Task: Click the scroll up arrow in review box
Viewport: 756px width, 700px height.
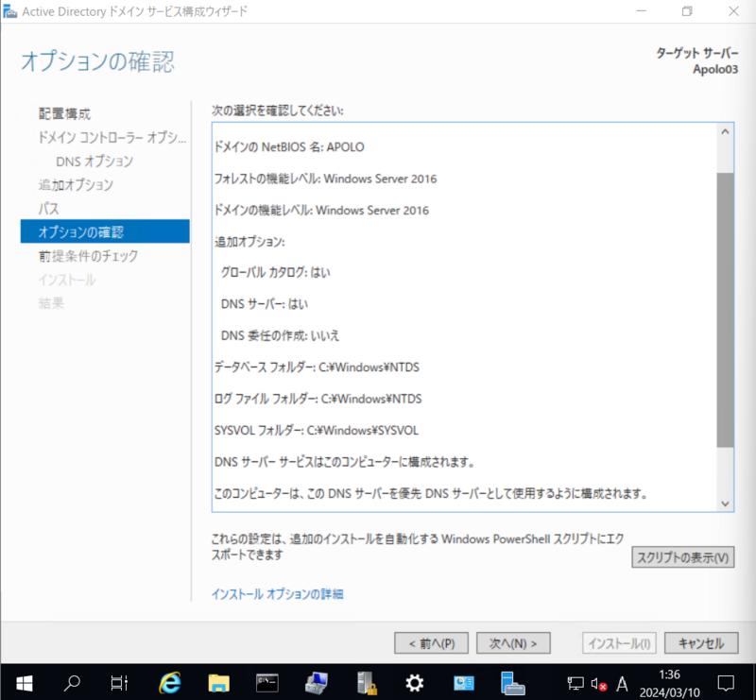Action: pyautogui.click(x=725, y=131)
